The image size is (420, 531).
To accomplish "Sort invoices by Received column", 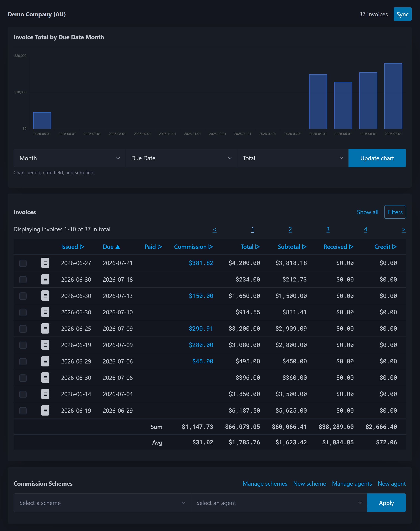I will coord(338,247).
